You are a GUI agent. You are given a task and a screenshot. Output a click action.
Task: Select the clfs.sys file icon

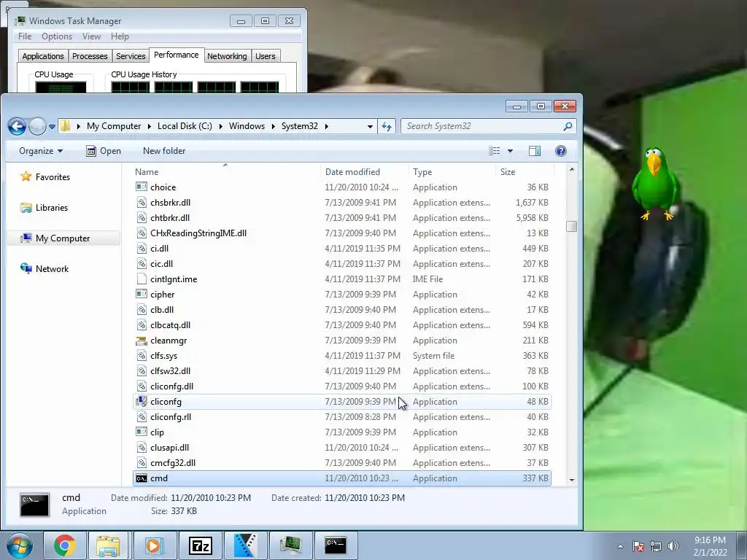coord(142,356)
